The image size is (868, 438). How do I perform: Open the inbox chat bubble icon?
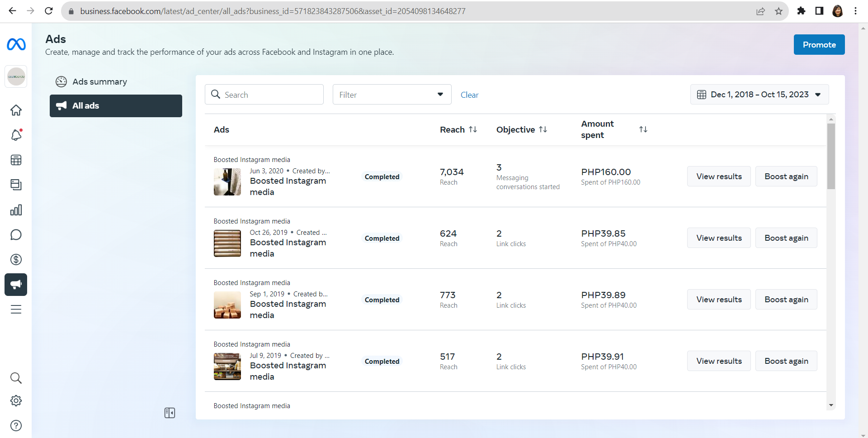pyautogui.click(x=16, y=235)
